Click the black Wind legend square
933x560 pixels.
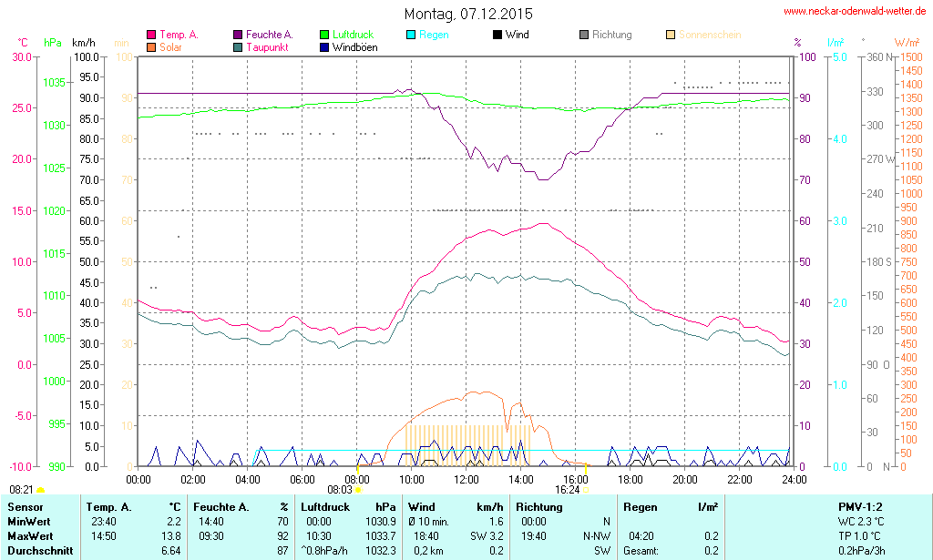click(x=497, y=35)
